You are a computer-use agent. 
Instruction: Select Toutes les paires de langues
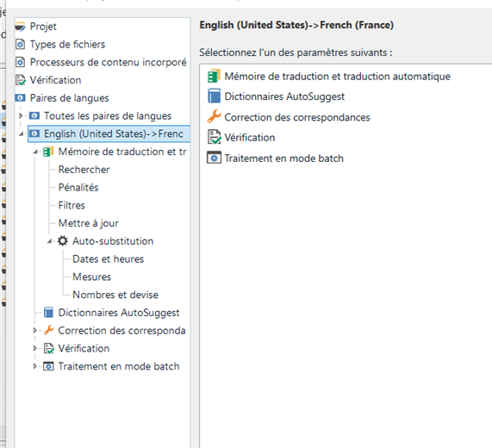[x=108, y=116]
